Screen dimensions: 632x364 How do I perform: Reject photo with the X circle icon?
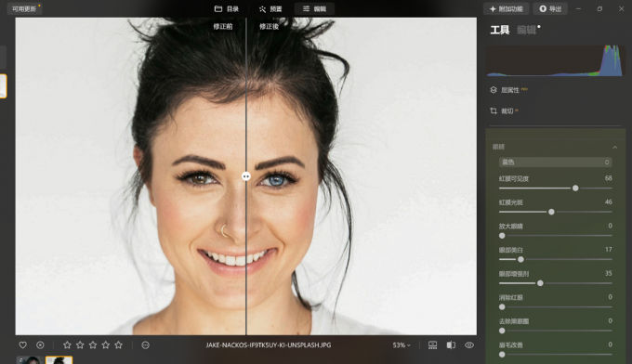click(40, 345)
